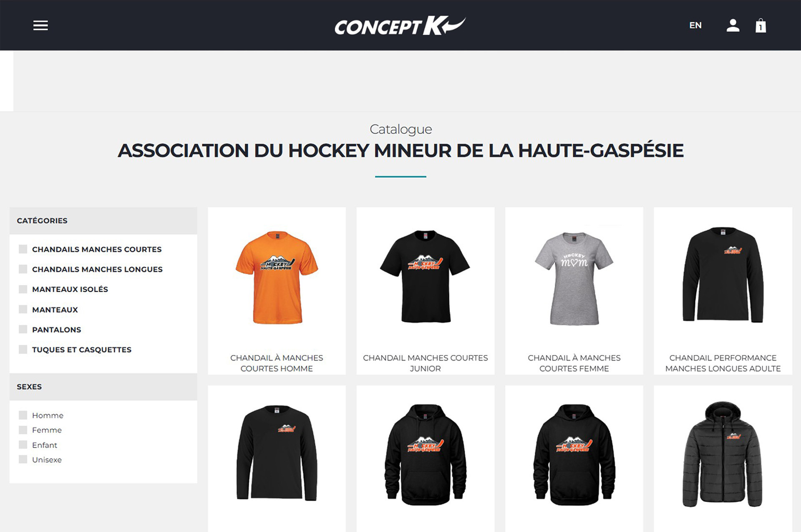Open Chandail Manches Courtes Junior link
This screenshot has width=801, height=532.
click(425, 363)
